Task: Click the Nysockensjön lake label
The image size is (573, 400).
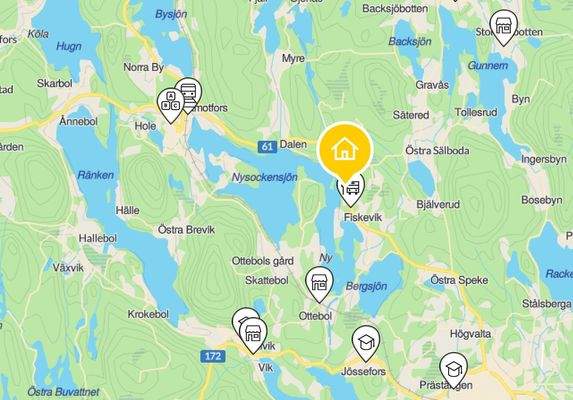Action: 265,178
